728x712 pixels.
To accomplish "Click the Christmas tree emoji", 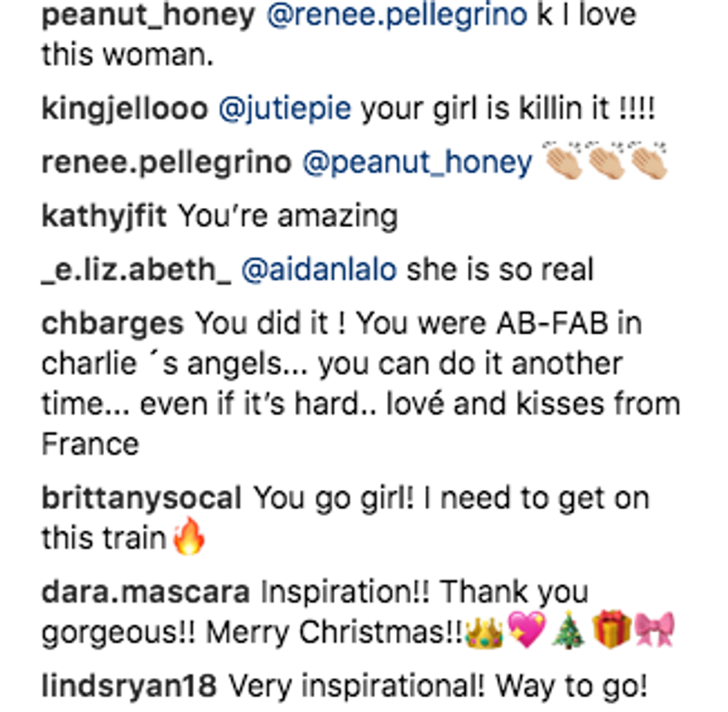I will pos(569,631).
